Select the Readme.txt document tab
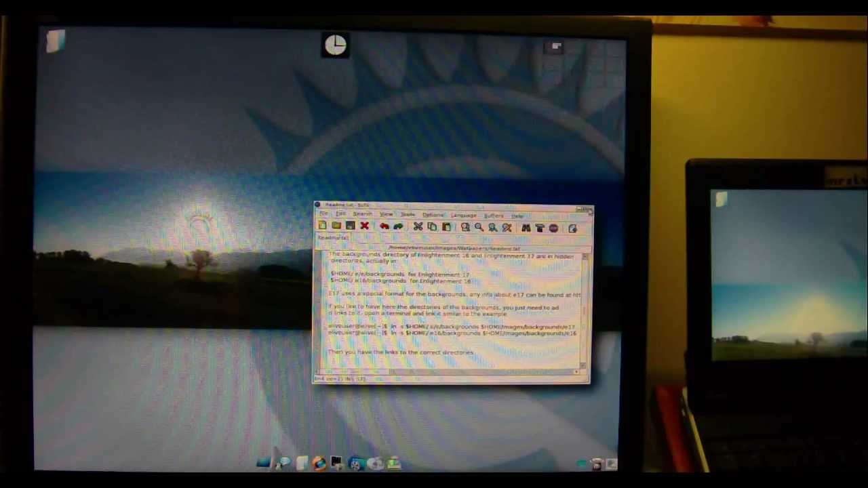Screen dimensions: 868x488 coord(332,238)
